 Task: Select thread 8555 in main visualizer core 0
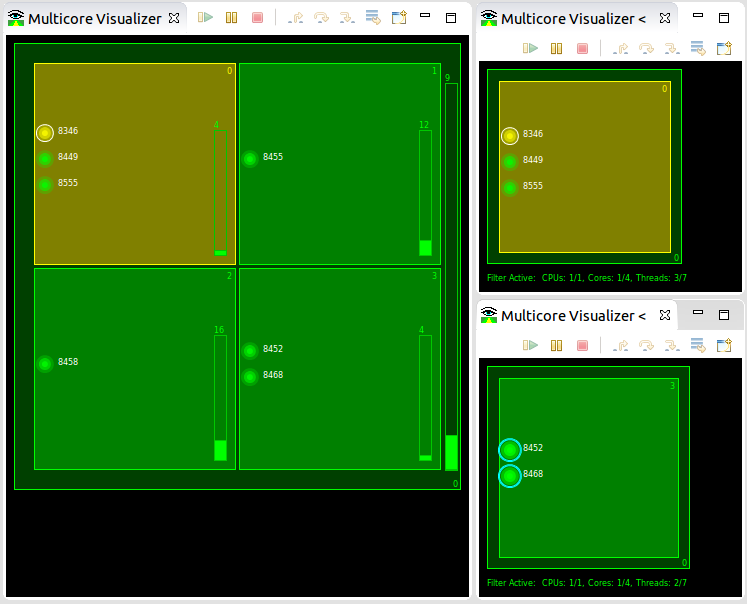[x=45, y=185]
